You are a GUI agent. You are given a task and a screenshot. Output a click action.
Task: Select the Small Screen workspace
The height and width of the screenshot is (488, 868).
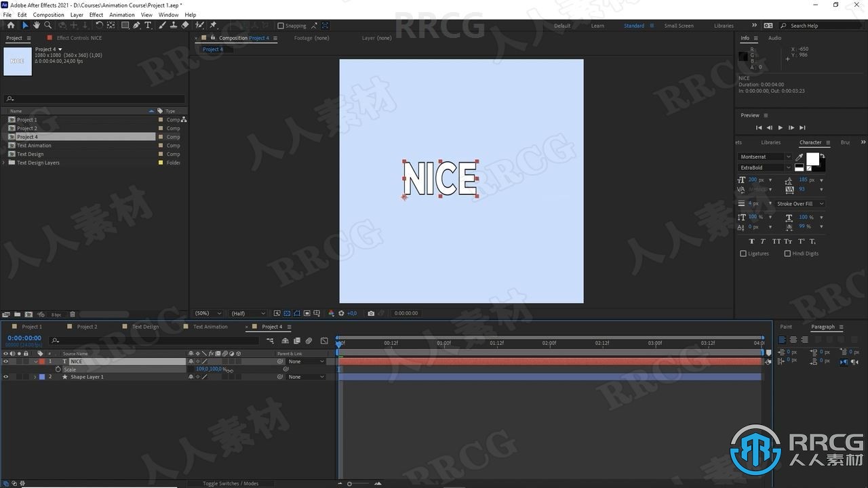pos(679,26)
